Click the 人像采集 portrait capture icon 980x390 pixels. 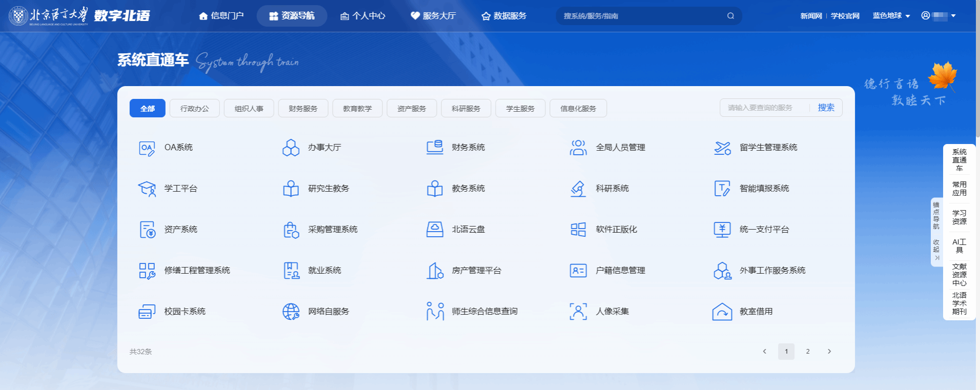pyautogui.click(x=578, y=312)
